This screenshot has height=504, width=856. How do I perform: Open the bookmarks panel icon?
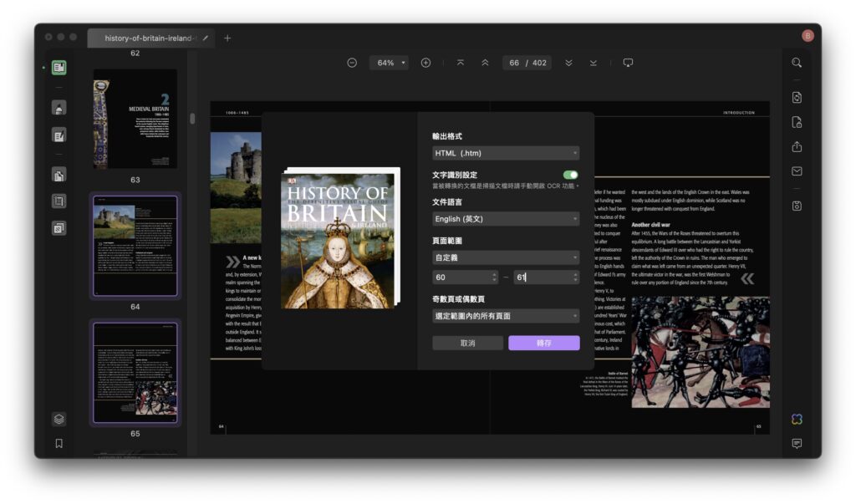pyautogui.click(x=59, y=443)
